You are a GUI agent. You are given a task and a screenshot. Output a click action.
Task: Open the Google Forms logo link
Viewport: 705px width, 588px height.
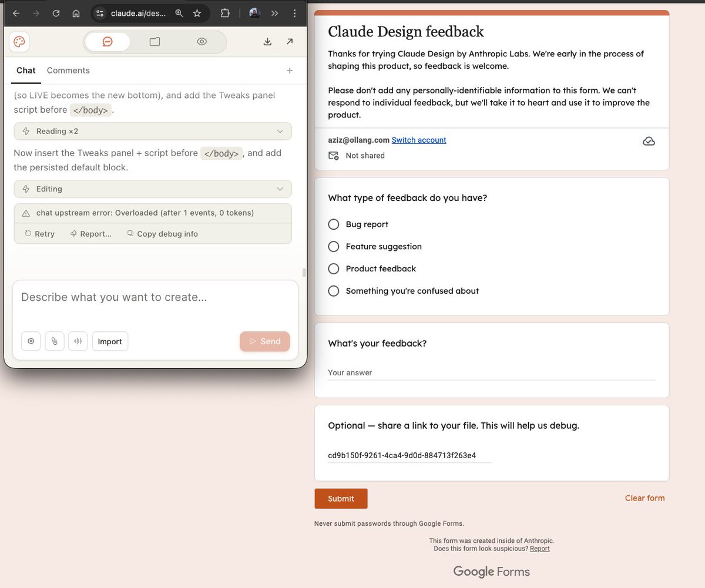[x=491, y=572]
